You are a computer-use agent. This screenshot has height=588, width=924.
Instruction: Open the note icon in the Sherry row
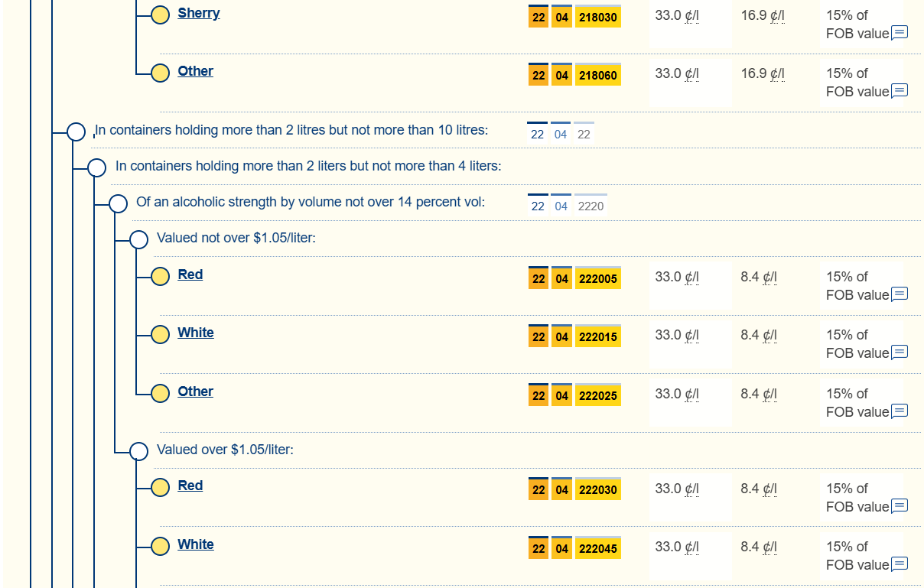pyautogui.click(x=900, y=33)
